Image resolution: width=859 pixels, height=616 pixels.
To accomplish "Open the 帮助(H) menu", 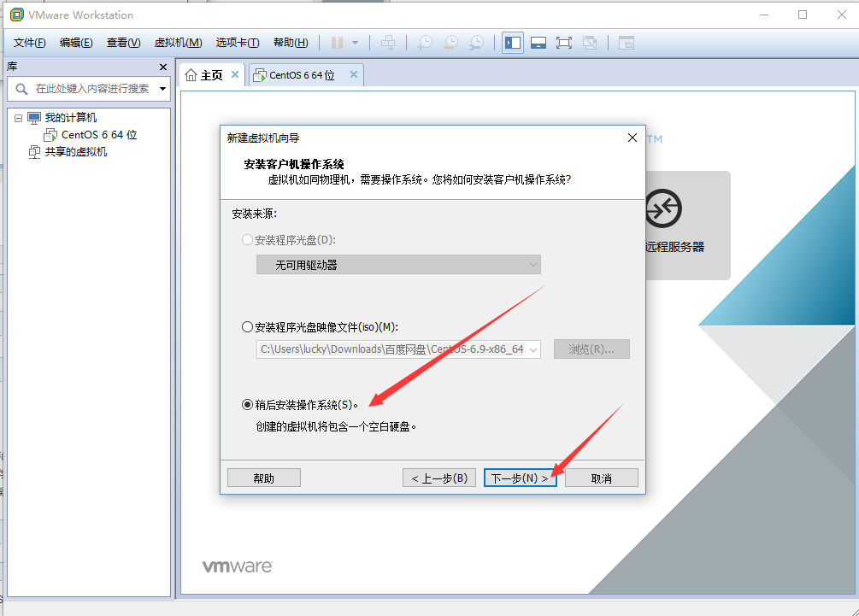I will (291, 43).
